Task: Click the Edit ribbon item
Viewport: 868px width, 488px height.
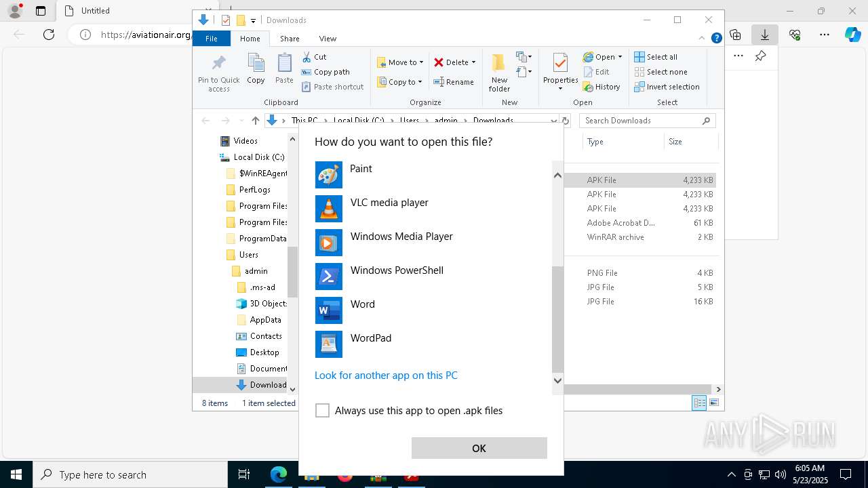Action: click(x=596, y=72)
